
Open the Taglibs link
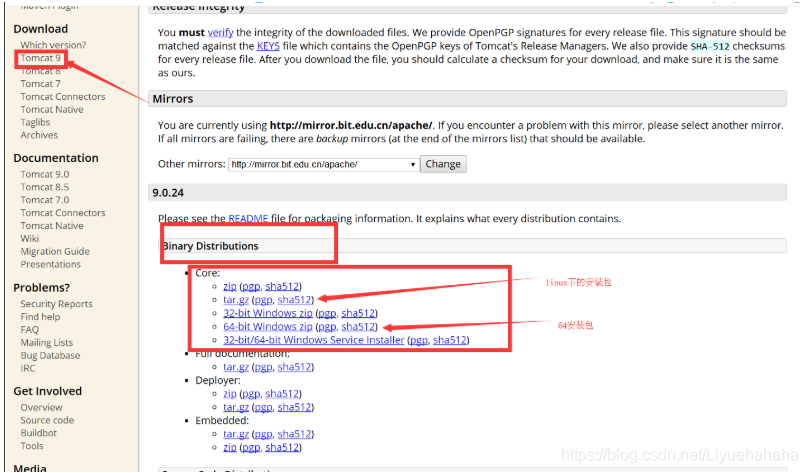[x=35, y=122]
